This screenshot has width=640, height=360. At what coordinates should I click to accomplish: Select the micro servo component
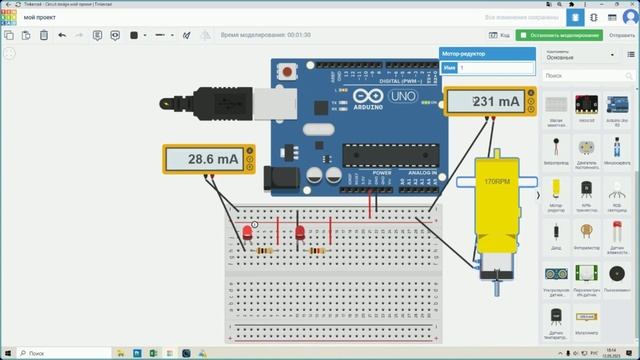[x=617, y=151]
